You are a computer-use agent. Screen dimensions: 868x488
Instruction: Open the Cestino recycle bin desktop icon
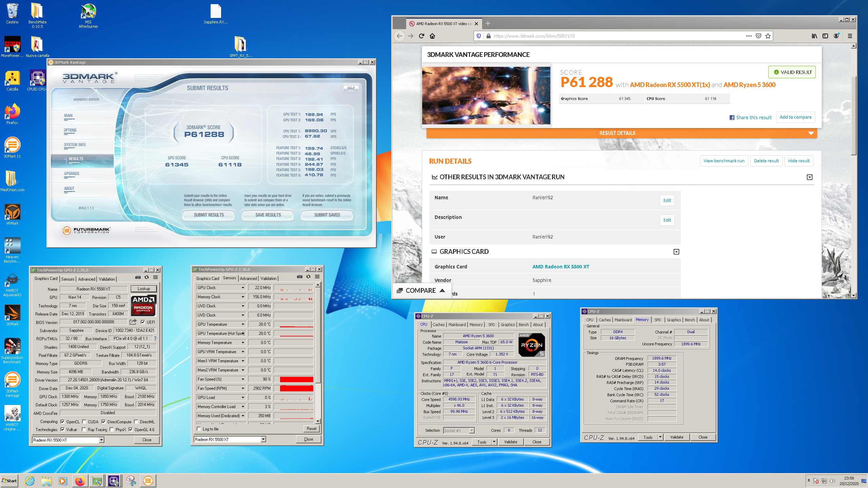click(x=12, y=14)
